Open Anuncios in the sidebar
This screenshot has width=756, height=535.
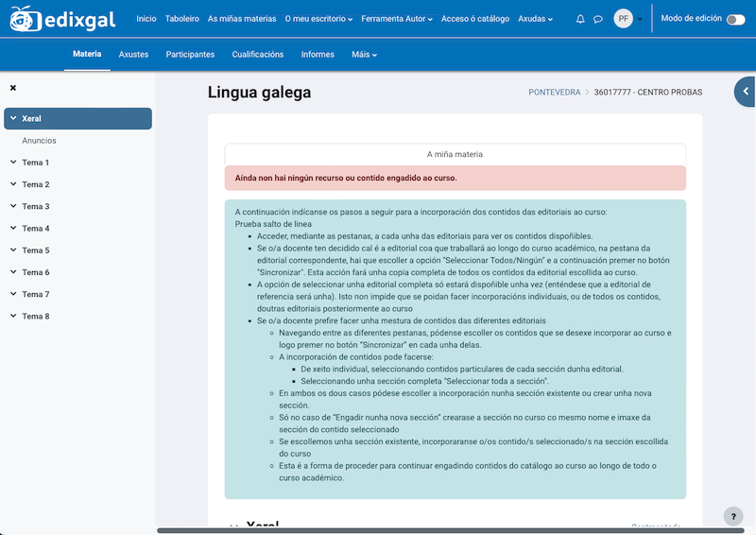pos(40,141)
